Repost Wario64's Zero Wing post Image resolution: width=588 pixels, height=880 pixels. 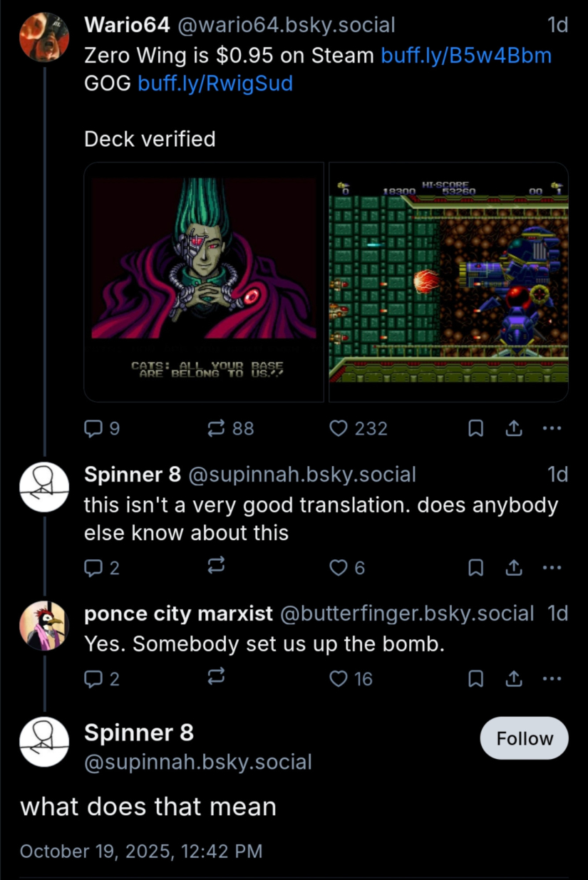(x=215, y=428)
